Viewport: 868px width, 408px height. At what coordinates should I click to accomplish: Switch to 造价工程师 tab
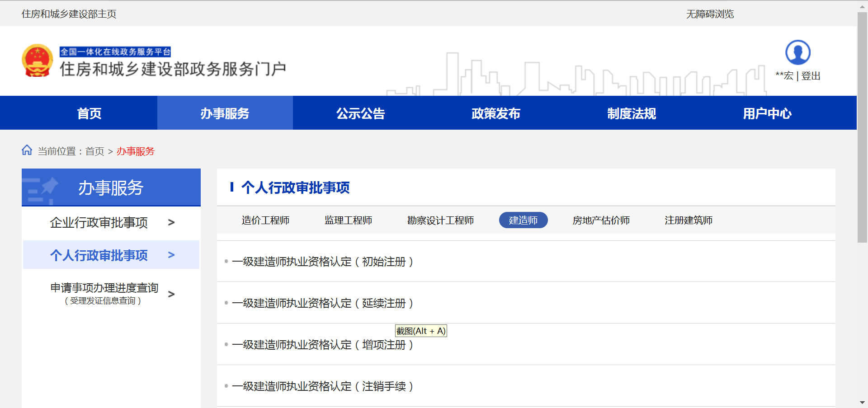coord(265,220)
